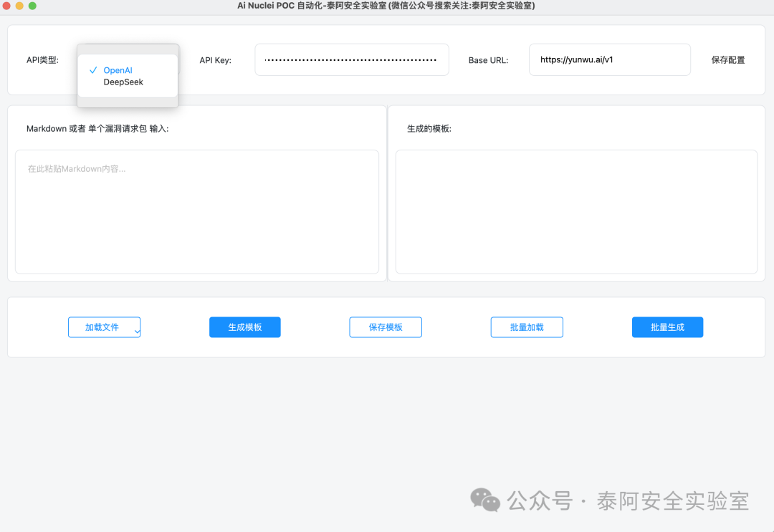Expand the 加载文件 button's dropdown arrow
This screenshot has width=774, height=532.
tap(137, 332)
